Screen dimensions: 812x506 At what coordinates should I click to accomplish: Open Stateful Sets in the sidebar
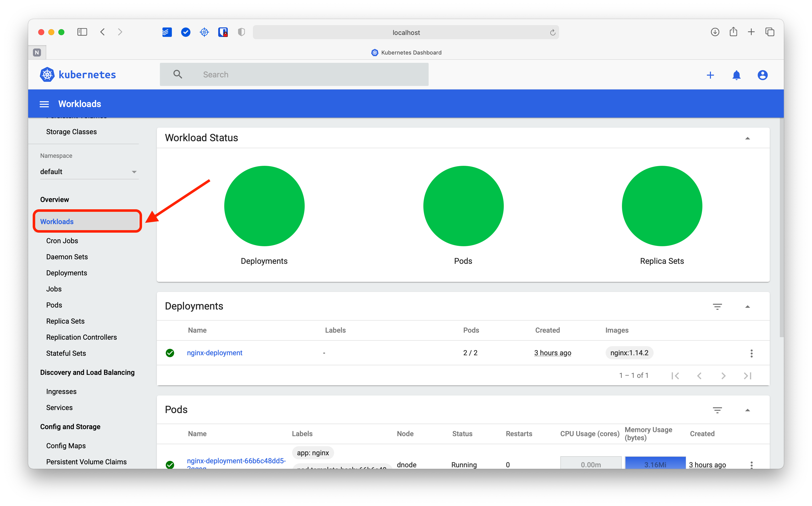[x=66, y=353]
